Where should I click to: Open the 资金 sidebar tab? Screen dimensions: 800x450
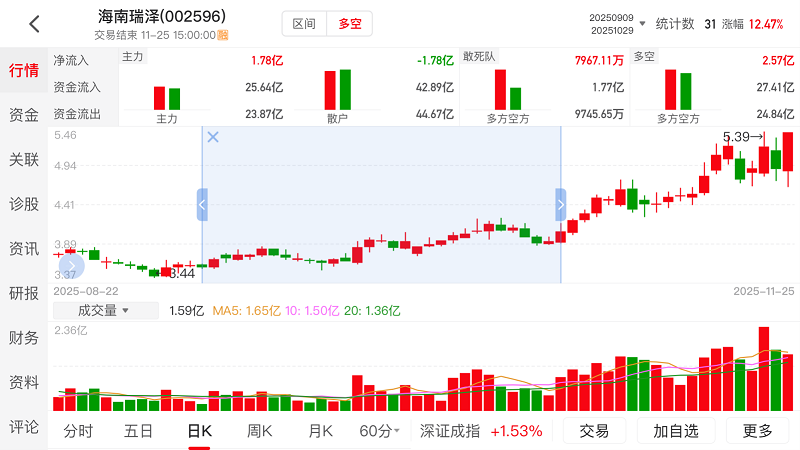pos(24,115)
